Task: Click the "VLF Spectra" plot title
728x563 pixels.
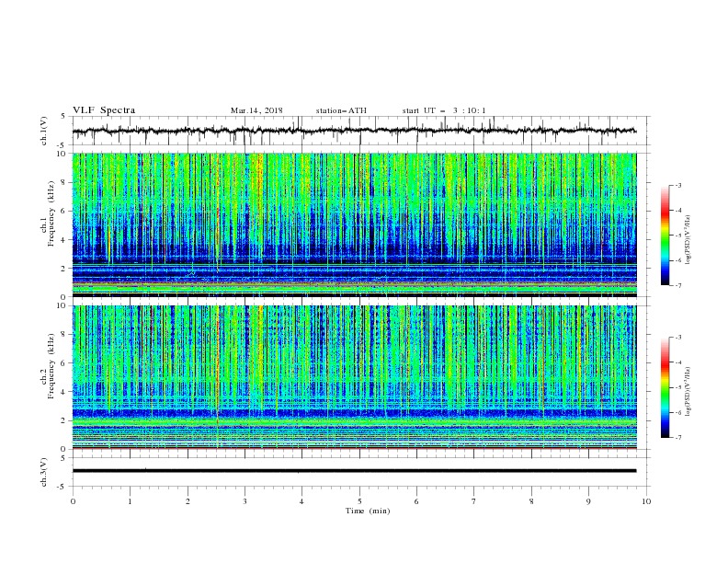Action: pos(104,110)
